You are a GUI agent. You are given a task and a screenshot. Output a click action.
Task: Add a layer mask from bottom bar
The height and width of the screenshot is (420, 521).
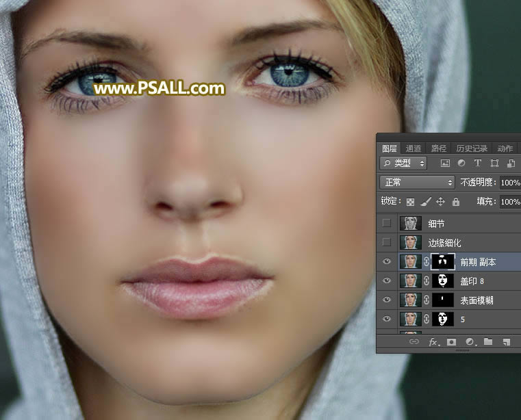[451, 341]
